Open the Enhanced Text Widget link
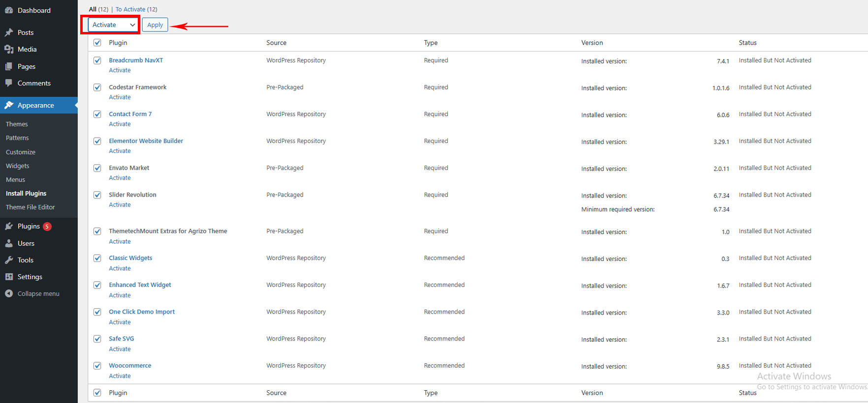The height and width of the screenshot is (403, 868). coord(140,285)
